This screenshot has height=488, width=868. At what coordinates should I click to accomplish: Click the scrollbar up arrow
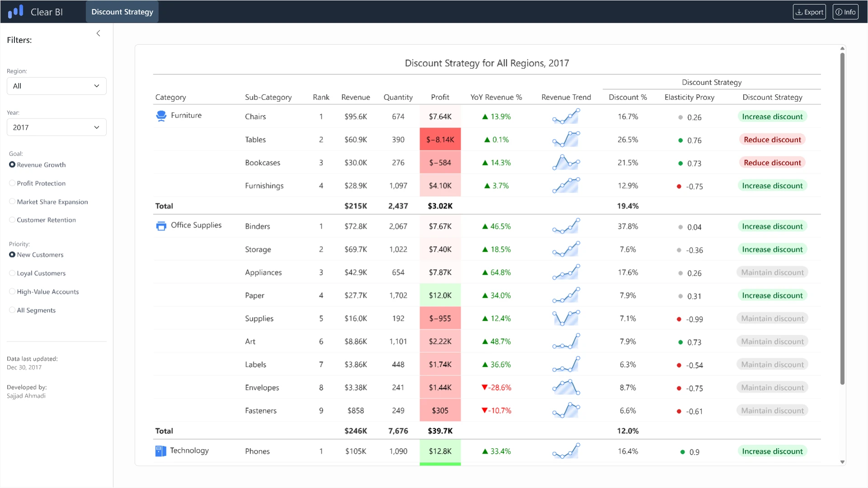(842, 48)
